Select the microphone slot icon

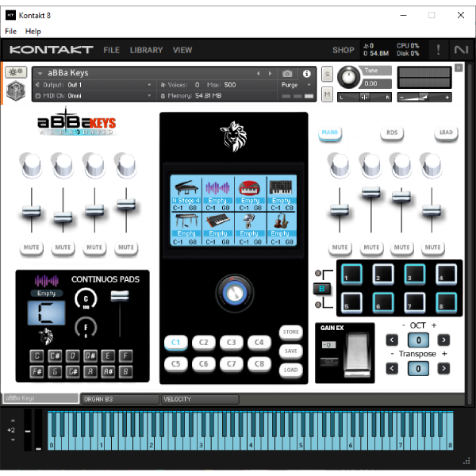point(248,221)
